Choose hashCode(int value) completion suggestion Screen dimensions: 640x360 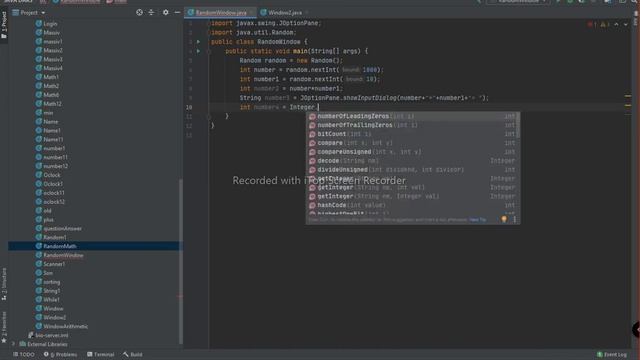411,205
